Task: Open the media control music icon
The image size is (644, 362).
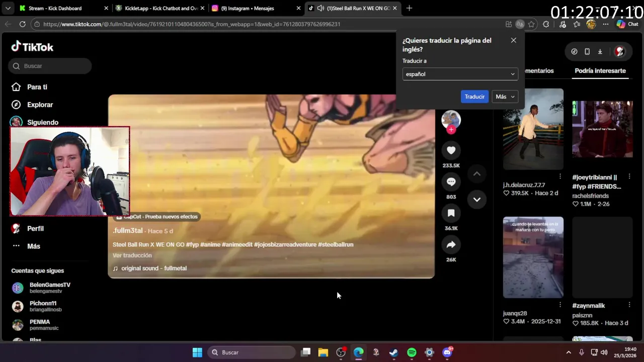Action: coord(562,24)
